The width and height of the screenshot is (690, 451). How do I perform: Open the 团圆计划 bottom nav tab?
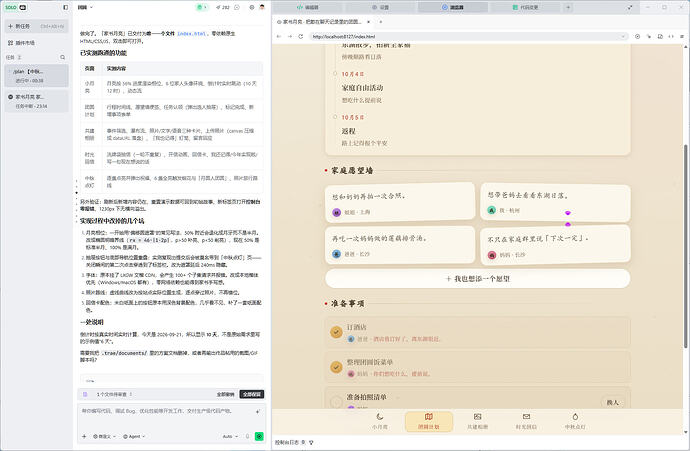click(429, 421)
